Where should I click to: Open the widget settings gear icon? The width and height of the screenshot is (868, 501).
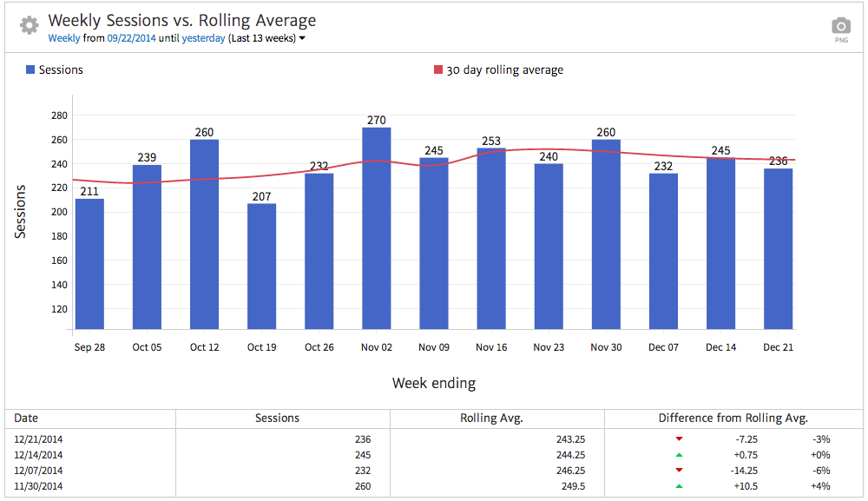click(30, 25)
